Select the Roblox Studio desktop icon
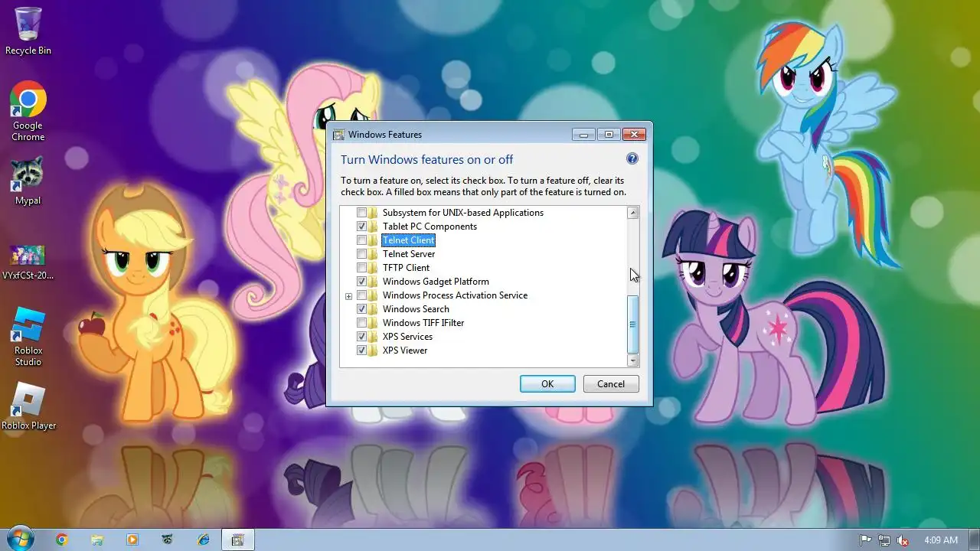The image size is (980, 551). click(x=28, y=337)
